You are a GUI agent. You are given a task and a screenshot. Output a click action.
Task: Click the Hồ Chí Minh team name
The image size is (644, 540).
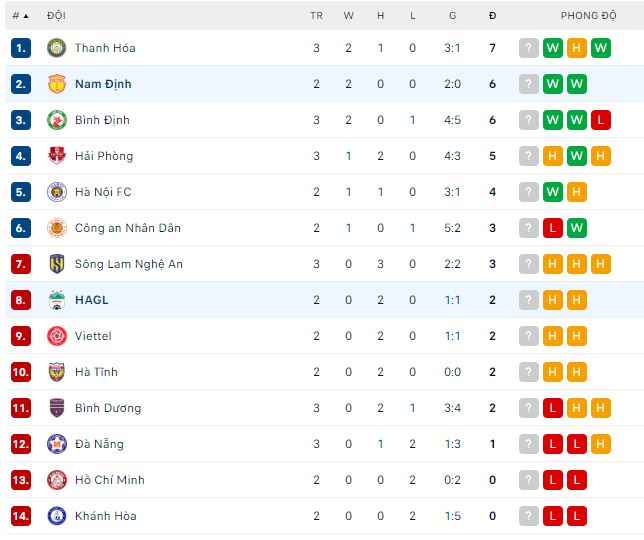tap(109, 480)
